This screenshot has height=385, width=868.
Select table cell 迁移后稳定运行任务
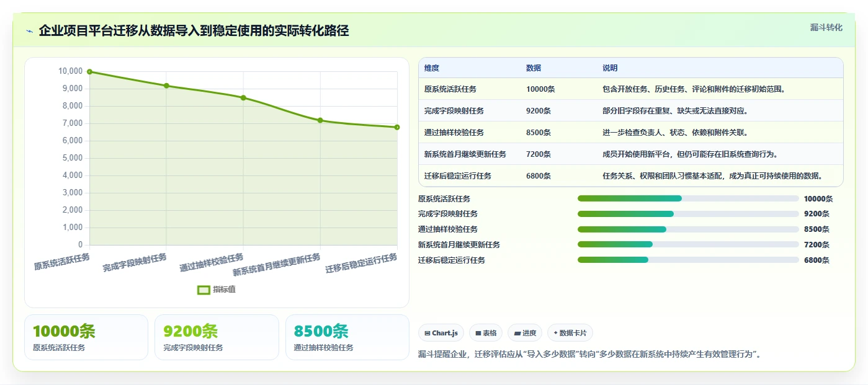458,176
